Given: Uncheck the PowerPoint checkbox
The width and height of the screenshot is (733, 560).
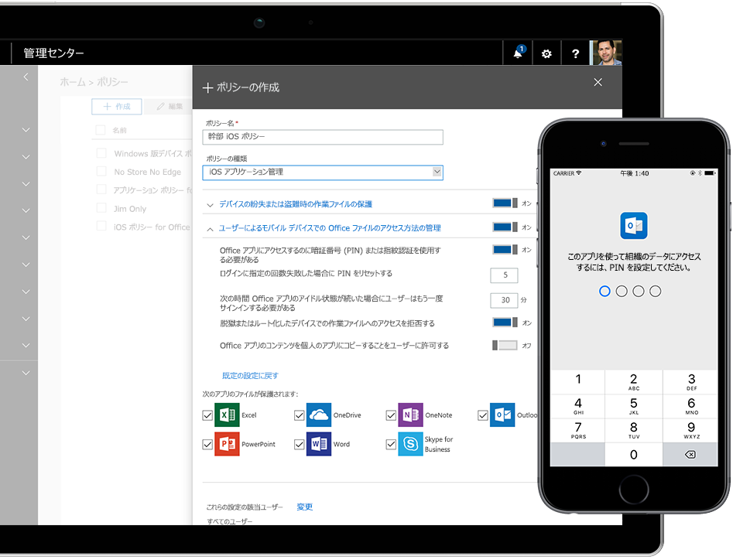Looking at the screenshot, I should pyautogui.click(x=207, y=444).
